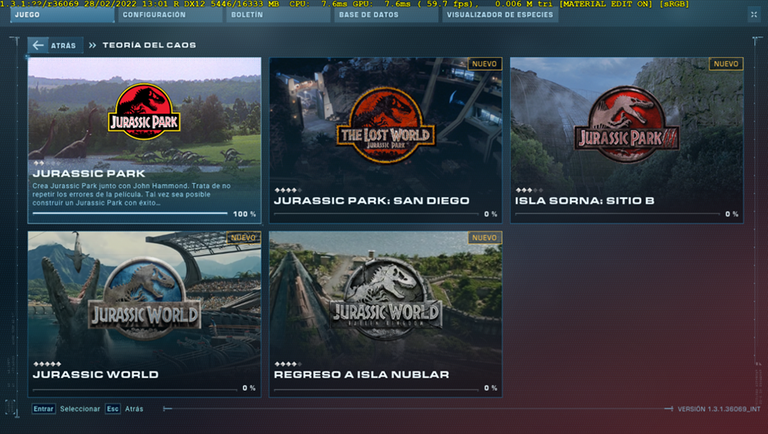Go to Base de Datos tab
This screenshot has height=434, width=768.
[x=386, y=15]
